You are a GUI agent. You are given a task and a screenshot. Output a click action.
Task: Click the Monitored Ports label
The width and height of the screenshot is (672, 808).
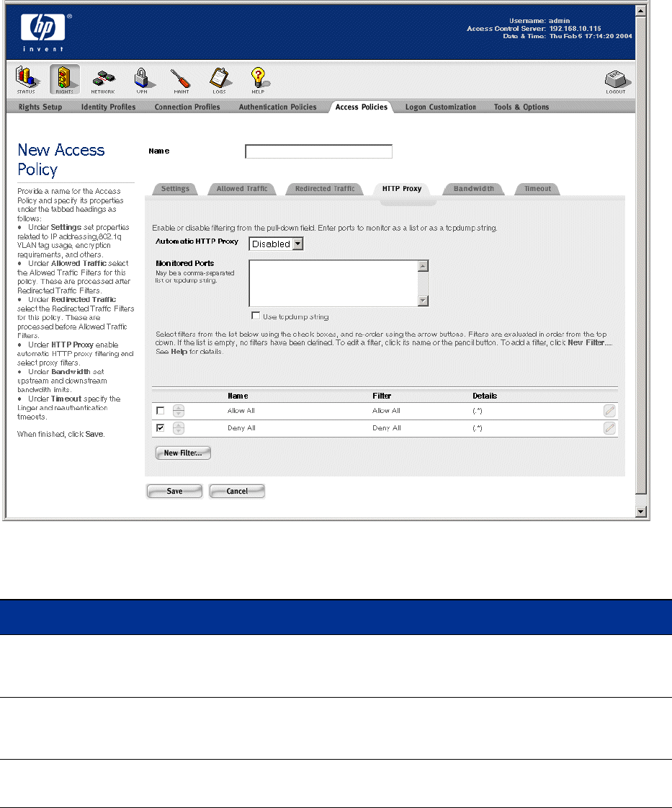(185, 263)
